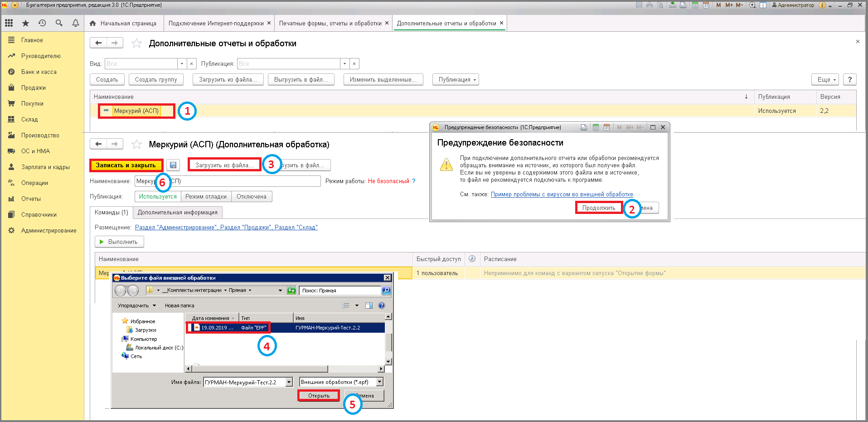Viewport: 868px width, 422px height.
Task: Click Загрузить из файла in Меркурий form
Action: (x=224, y=165)
